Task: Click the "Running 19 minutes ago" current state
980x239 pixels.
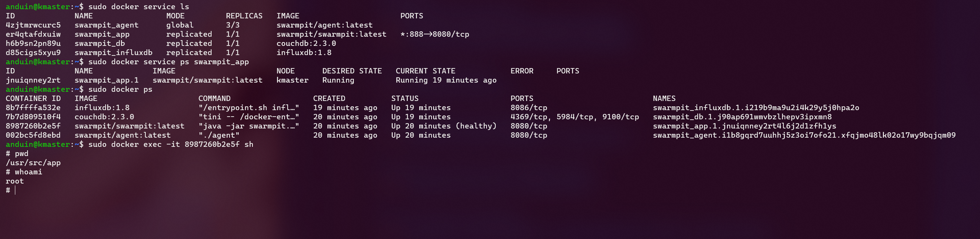Action: pyautogui.click(x=446, y=80)
